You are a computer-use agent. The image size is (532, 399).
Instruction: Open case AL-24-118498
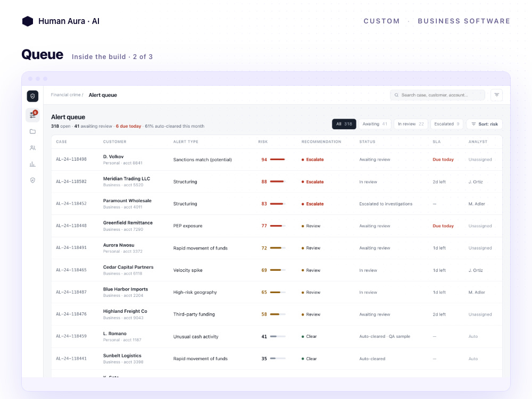click(71, 159)
